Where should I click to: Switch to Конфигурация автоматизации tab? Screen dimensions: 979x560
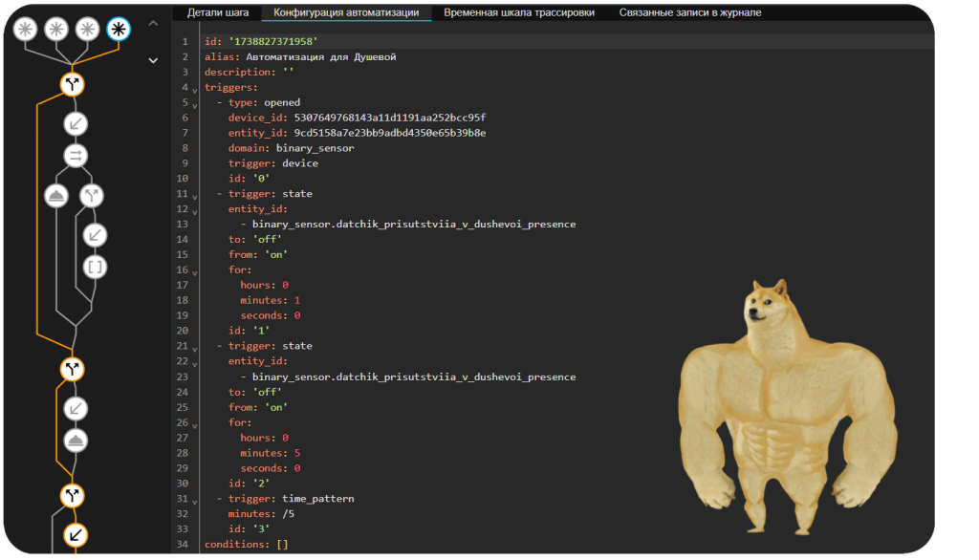(x=346, y=12)
